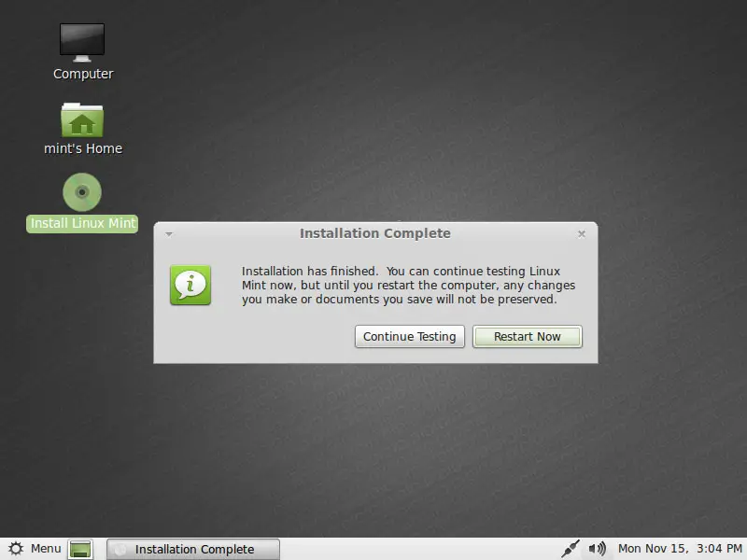Screen dimensions: 747x560
Task: Open the Mint Menu on the panel
Action: tap(35, 549)
